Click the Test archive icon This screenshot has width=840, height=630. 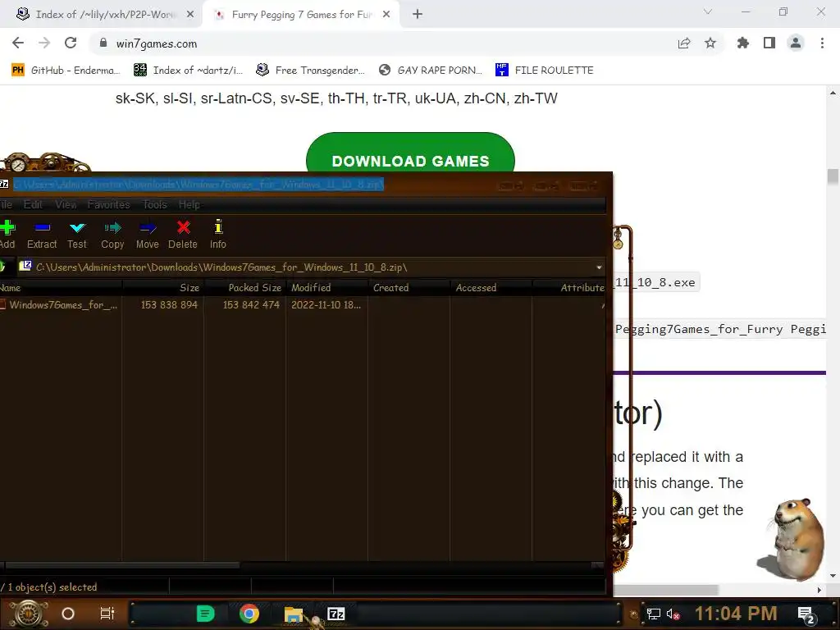click(x=77, y=228)
